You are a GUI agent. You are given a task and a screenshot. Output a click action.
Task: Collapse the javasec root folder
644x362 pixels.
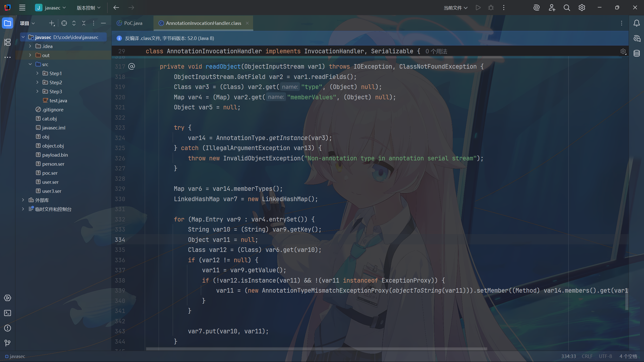point(23,37)
